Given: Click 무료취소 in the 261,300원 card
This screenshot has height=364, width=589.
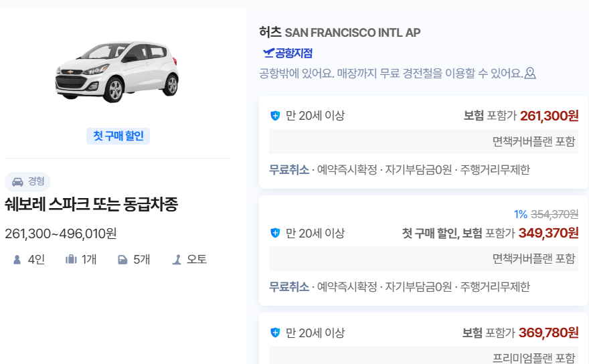Looking at the screenshot, I should (x=289, y=170).
